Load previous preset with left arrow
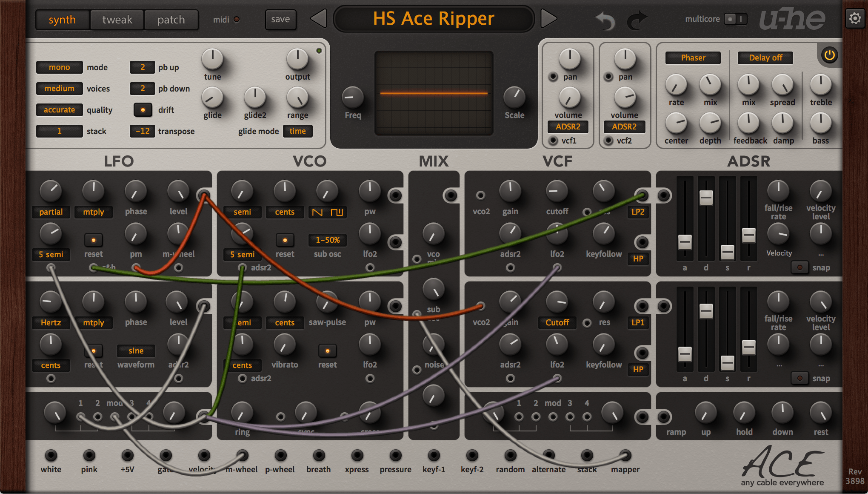The height and width of the screenshot is (494, 868). tap(319, 18)
